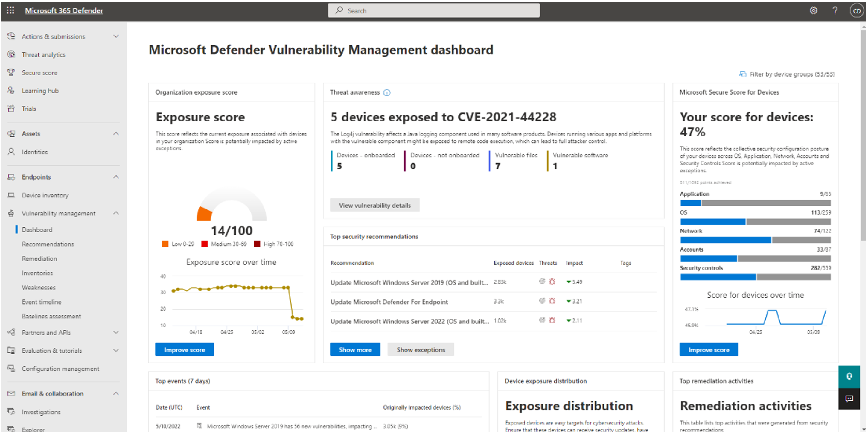Open Remediation page
The image size is (868, 435).
point(39,258)
